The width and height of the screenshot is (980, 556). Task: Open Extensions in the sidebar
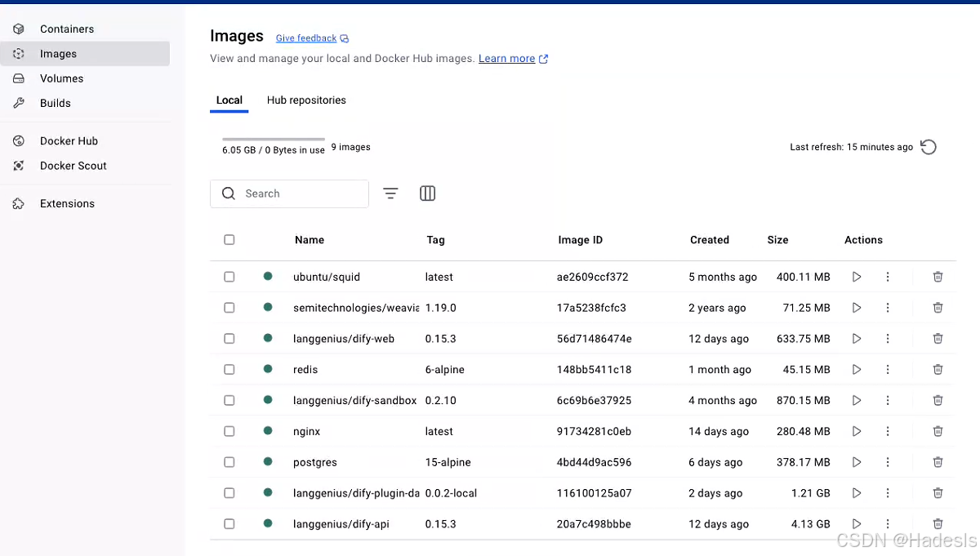pyautogui.click(x=85, y=203)
